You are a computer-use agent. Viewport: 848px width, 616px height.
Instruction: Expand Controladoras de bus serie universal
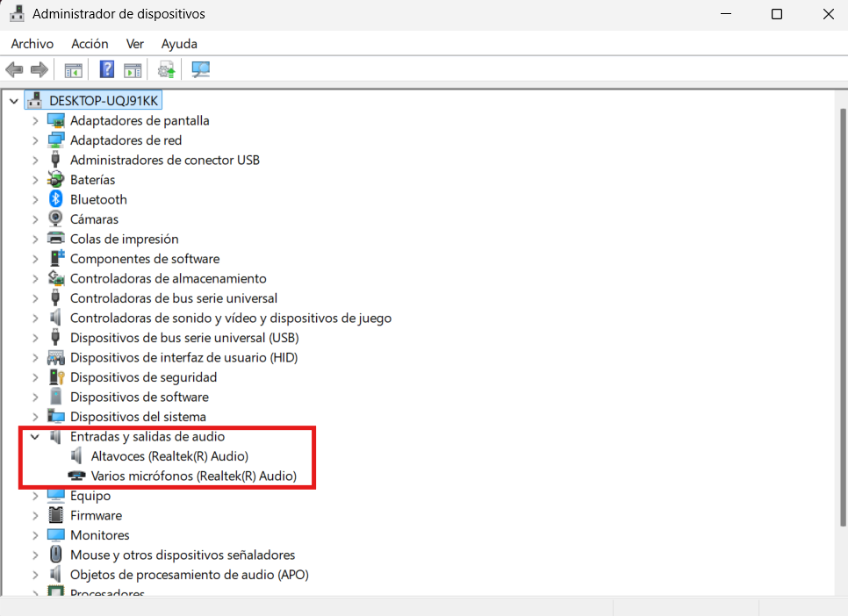tap(35, 298)
